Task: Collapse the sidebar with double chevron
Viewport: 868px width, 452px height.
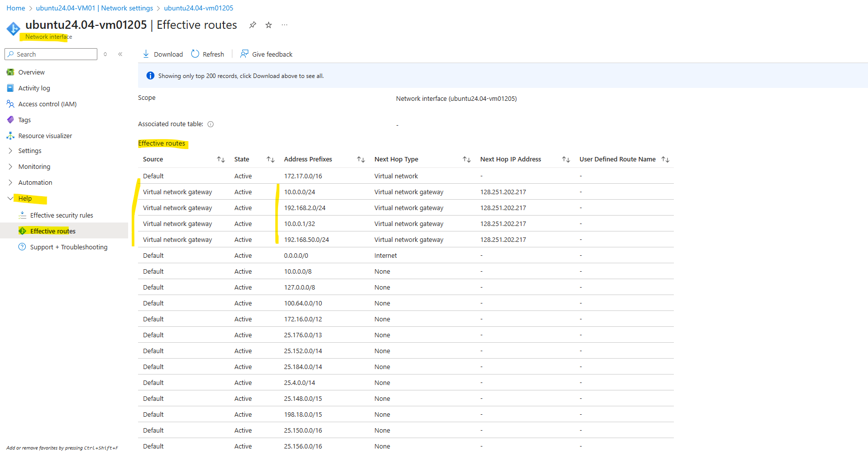Action: click(x=120, y=54)
